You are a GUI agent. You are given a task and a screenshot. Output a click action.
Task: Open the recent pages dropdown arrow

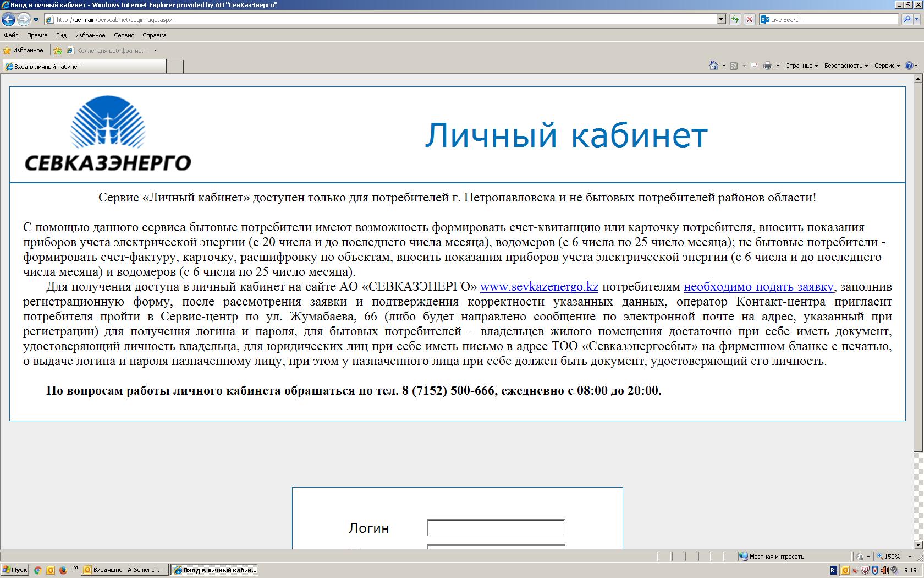pyautogui.click(x=36, y=20)
